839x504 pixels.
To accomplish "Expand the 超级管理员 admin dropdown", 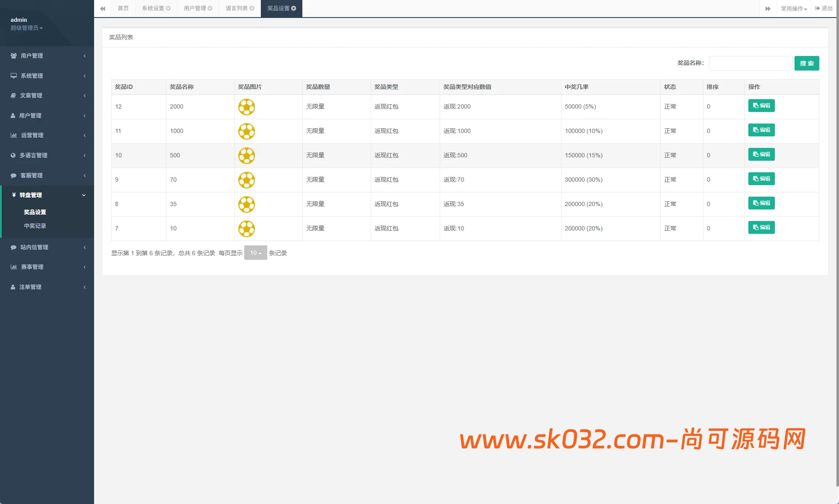I will point(27,28).
